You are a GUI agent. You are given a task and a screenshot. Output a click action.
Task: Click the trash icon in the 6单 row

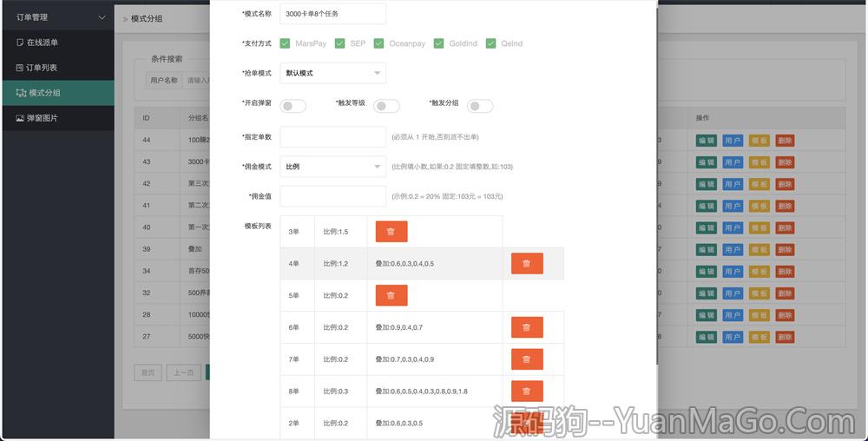click(527, 327)
